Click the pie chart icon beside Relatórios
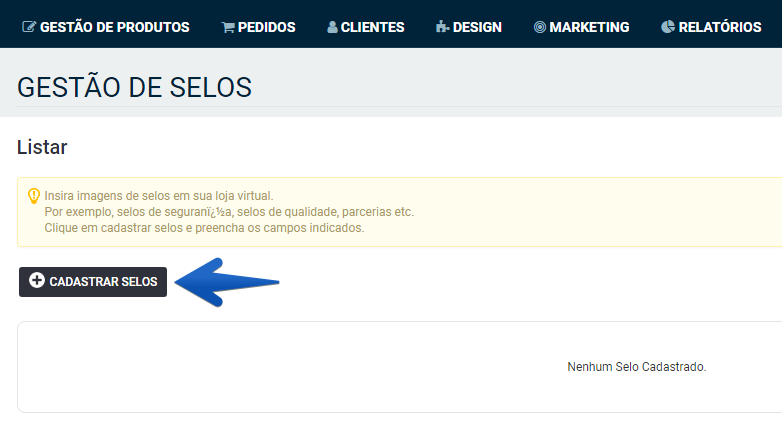The width and height of the screenshot is (782, 437). 668,27
